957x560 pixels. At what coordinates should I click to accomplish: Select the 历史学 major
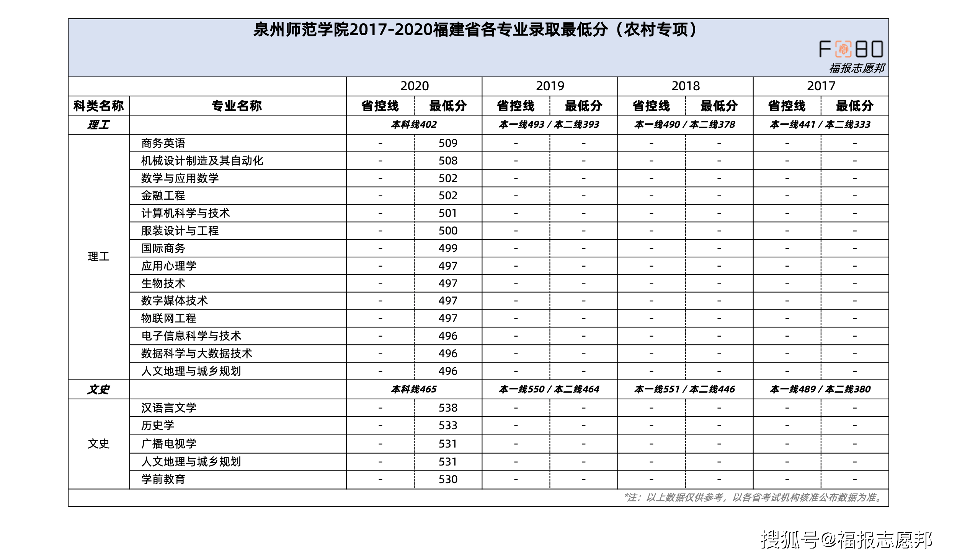[158, 425]
